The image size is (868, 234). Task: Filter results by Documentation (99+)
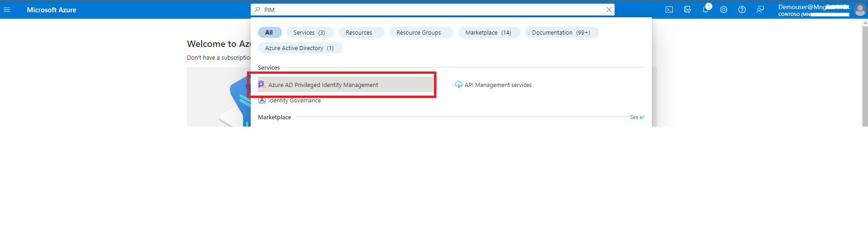click(561, 32)
